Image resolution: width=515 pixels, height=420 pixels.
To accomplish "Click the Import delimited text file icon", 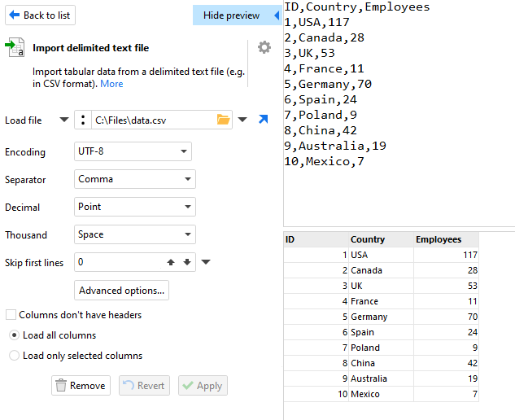I will coord(15,47).
